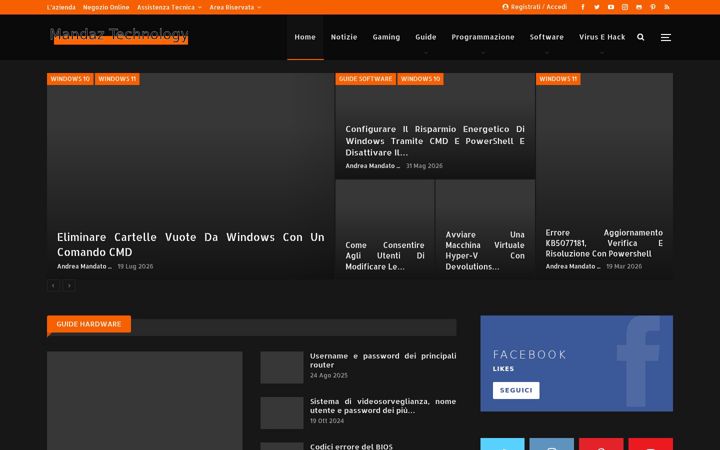Image resolution: width=720 pixels, height=450 pixels.
Task: Open the Virus E Hack menu item
Action: point(602,37)
